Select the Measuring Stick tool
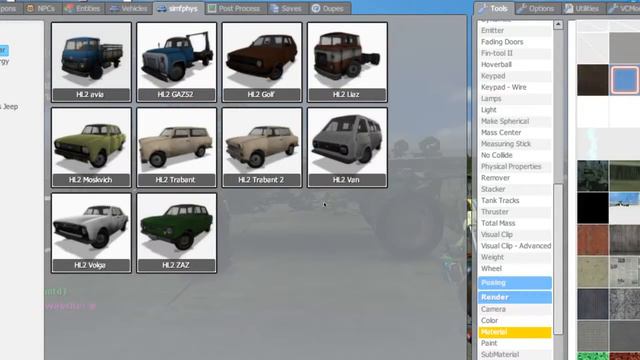The height and width of the screenshot is (360, 640). 515,144
